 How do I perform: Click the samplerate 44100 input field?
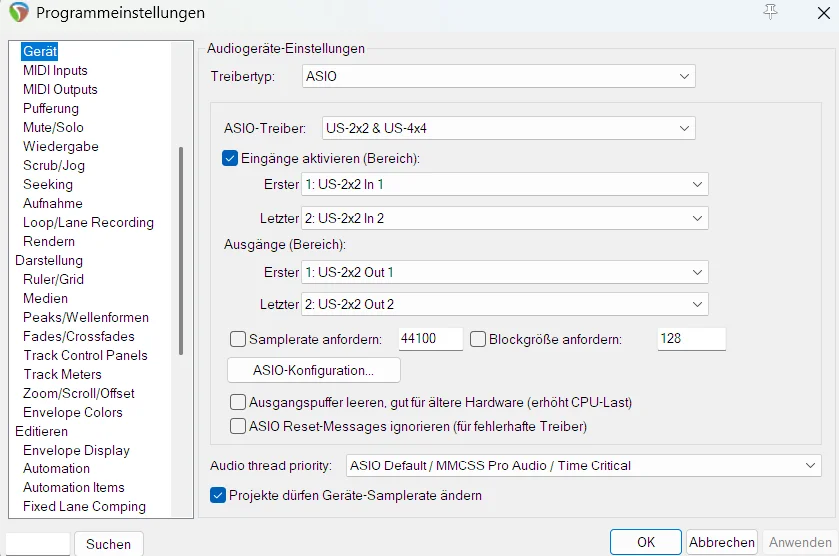(430, 339)
